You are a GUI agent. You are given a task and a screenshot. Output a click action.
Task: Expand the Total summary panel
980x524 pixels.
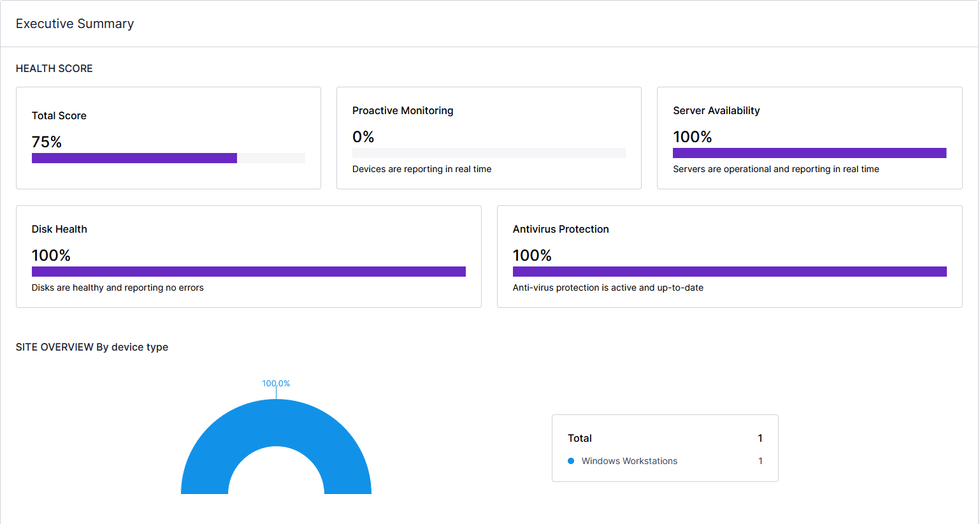[x=665, y=448]
